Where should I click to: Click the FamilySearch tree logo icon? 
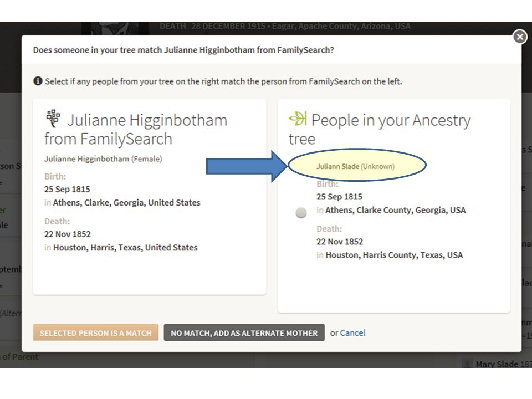(x=53, y=118)
